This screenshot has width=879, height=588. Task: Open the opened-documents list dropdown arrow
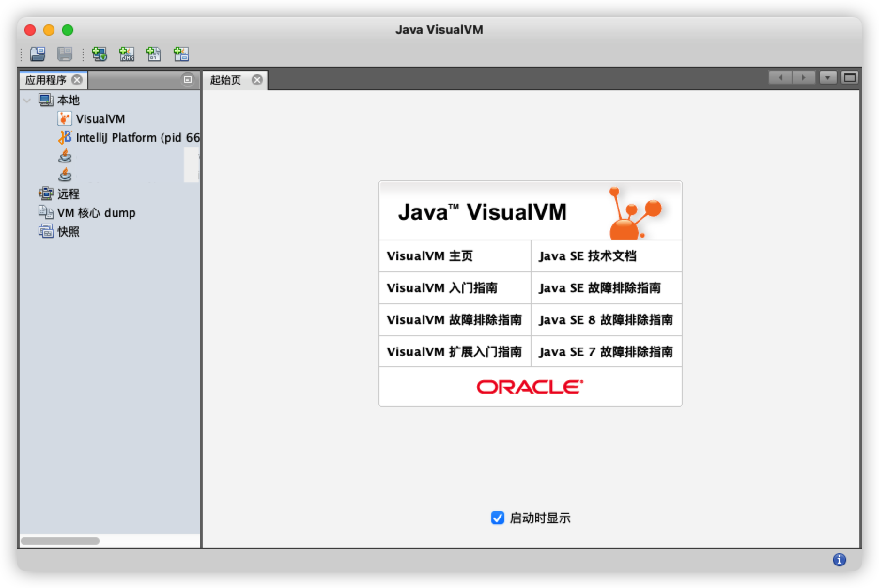pos(828,78)
